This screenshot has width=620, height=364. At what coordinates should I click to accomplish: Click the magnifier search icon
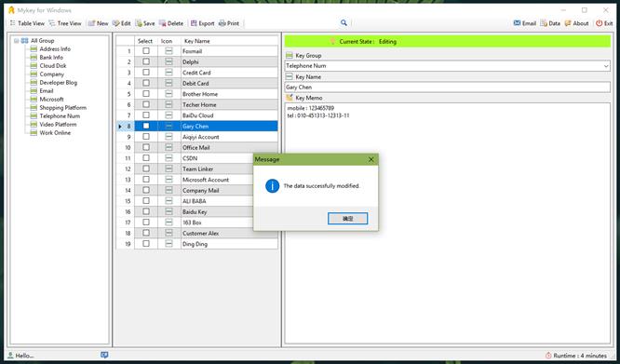tap(344, 23)
